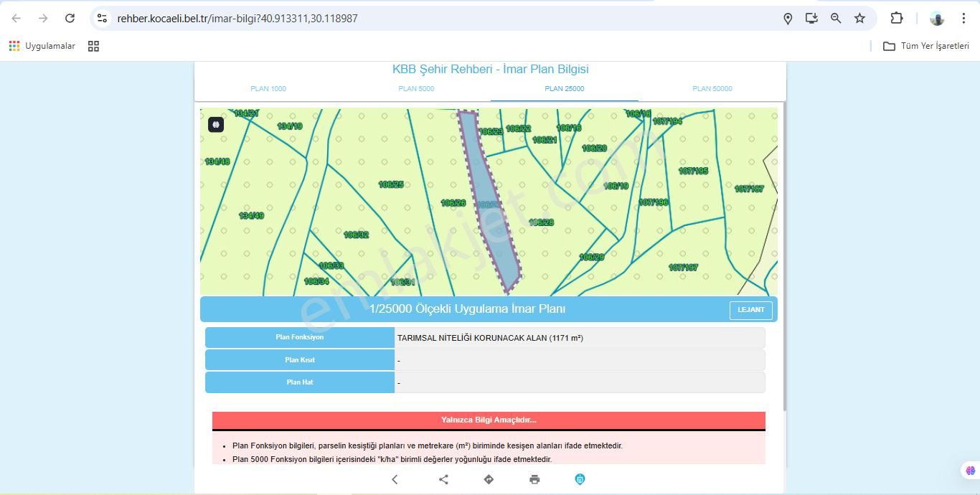Open the location permission pin icon

coord(788,19)
